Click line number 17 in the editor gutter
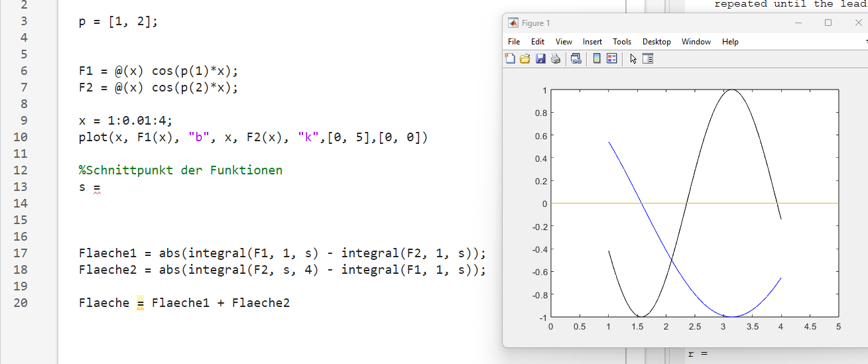The width and height of the screenshot is (868, 364). (x=21, y=253)
